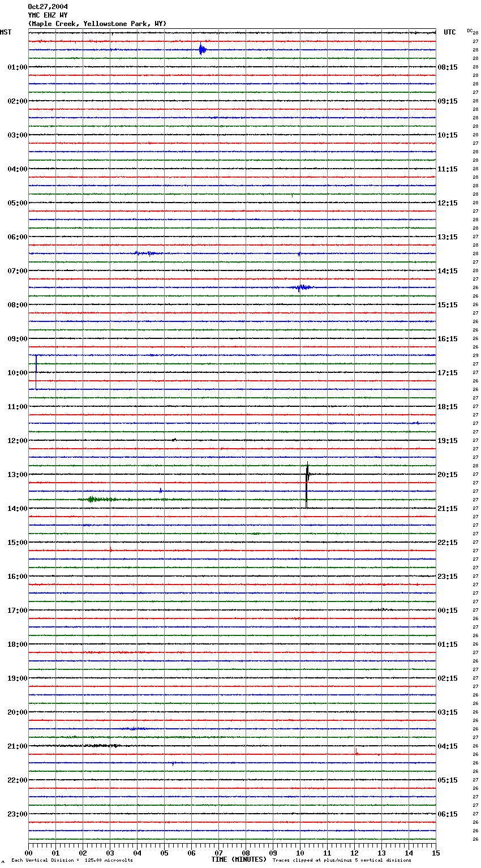Image resolution: width=481 pixels, height=868 pixels.
Task: Click the 21:15 UTC time label
Action: click(448, 509)
